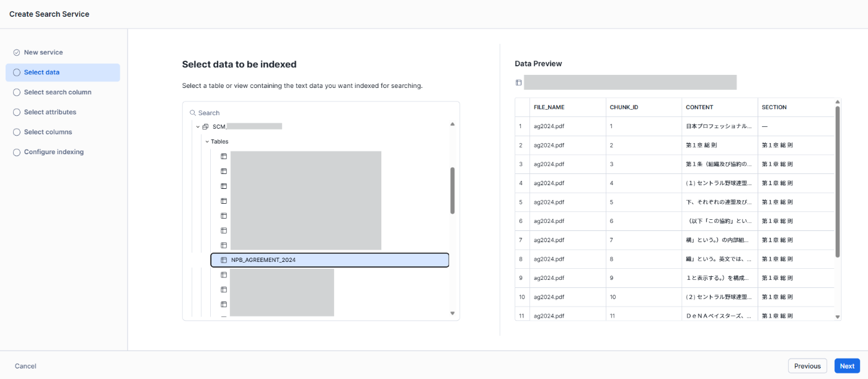Go back with the Previous button
The height and width of the screenshot is (379, 868).
pyautogui.click(x=807, y=366)
